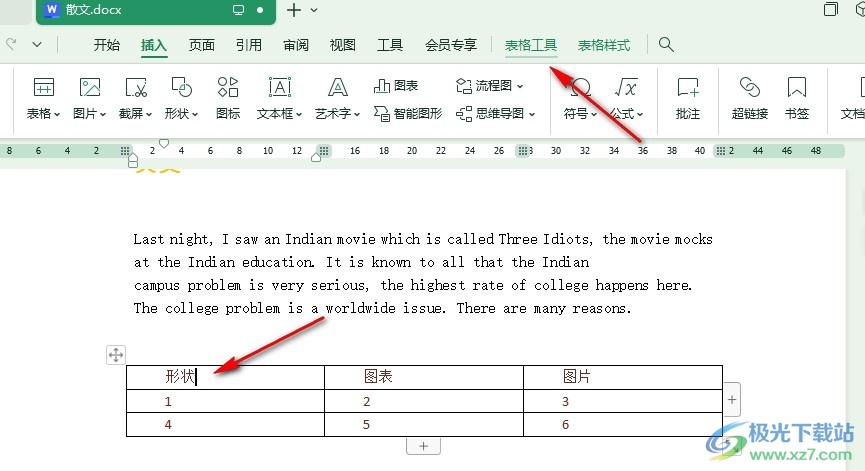The height and width of the screenshot is (471, 865).
Task: Expand the quick access toolbar chevron
Action: [37, 44]
